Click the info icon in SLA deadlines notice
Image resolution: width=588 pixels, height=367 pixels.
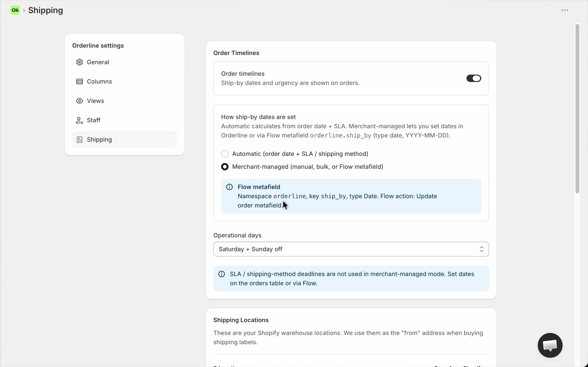(222, 274)
